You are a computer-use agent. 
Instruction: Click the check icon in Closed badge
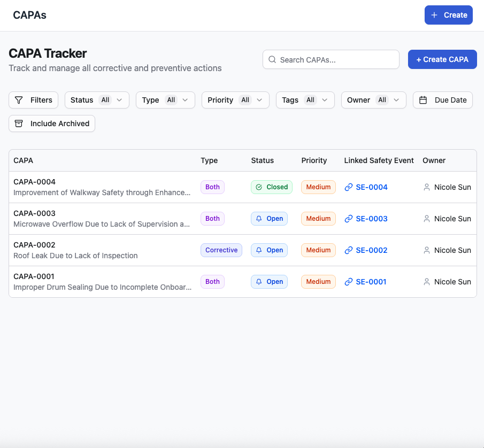pyautogui.click(x=259, y=187)
